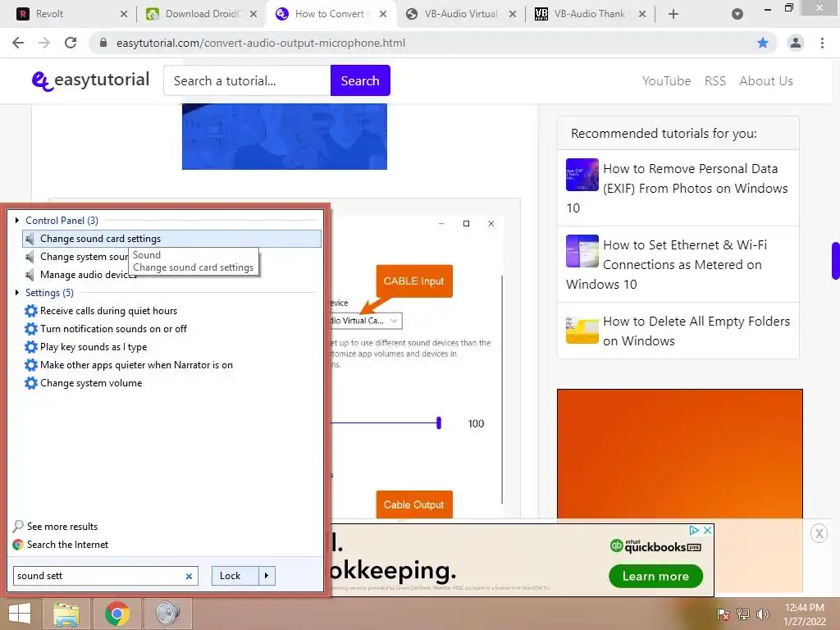Click Search the Internet
The height and width of the screenshot is (630, 840).
pyautogui.click(x=61, y=545)
